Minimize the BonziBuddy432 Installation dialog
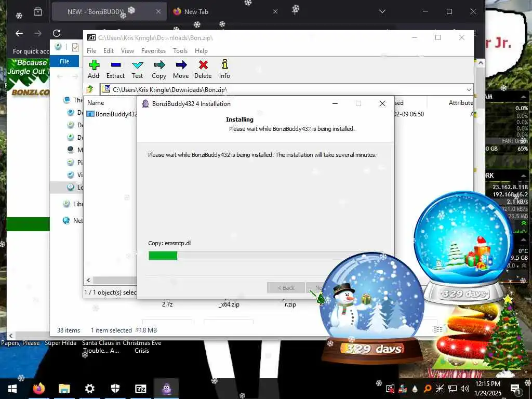 point(335,103)
